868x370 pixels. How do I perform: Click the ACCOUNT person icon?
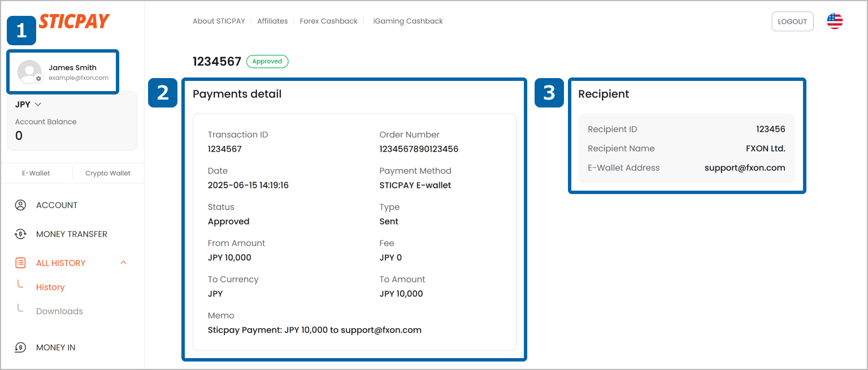click(20, 205)
